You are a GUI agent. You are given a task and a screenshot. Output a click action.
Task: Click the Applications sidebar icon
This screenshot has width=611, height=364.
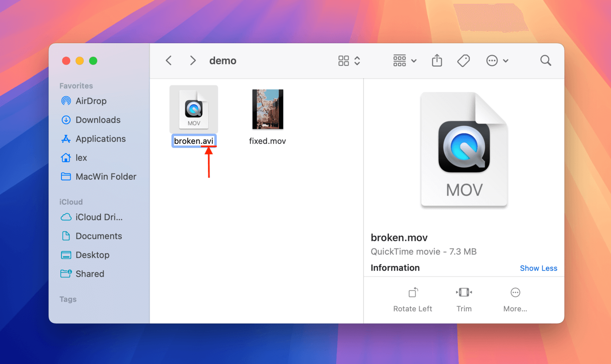pos(66,139)
